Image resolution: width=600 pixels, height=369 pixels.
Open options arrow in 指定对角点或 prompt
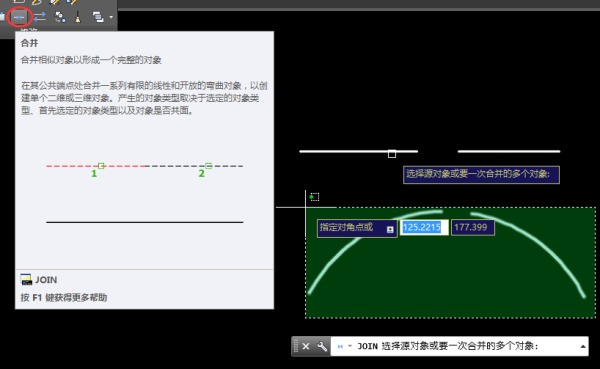click(x=390, y=229)
